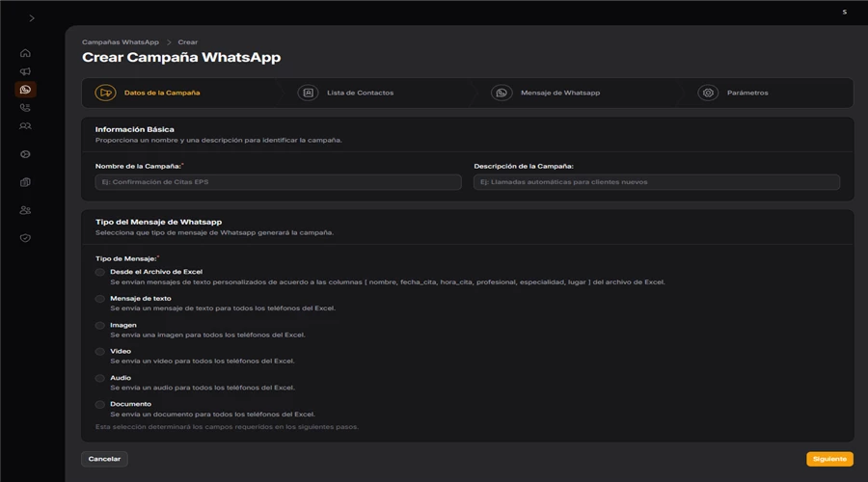
Task: Switch to the 'Lista de Contactos' step
Action: pos(360,93)
